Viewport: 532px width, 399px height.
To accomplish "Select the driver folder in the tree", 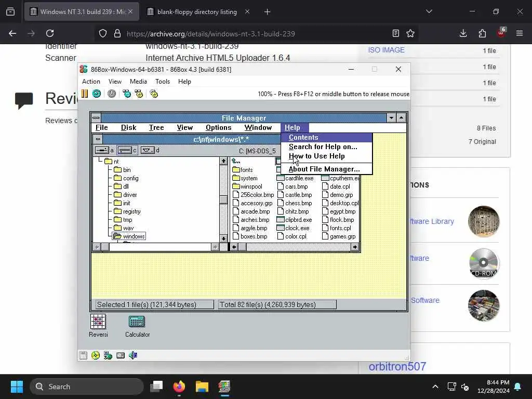I will 126,195.
